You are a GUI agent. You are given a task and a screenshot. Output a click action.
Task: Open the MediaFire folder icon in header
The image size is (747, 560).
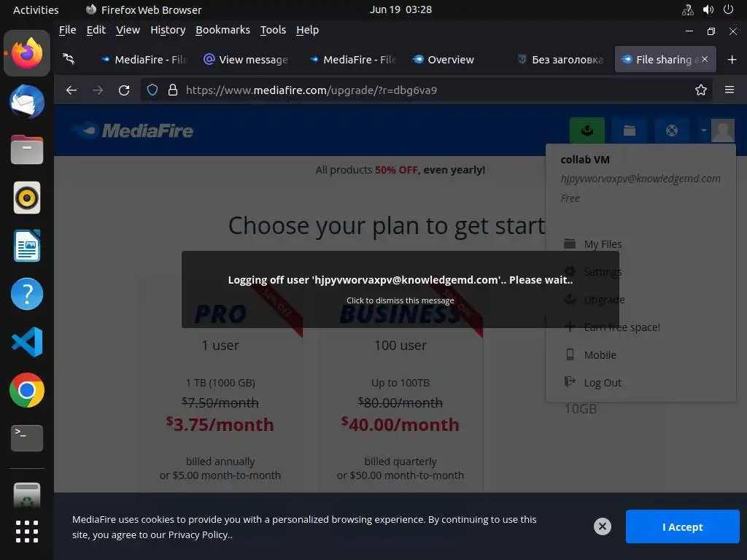click(x=630, y=131)
